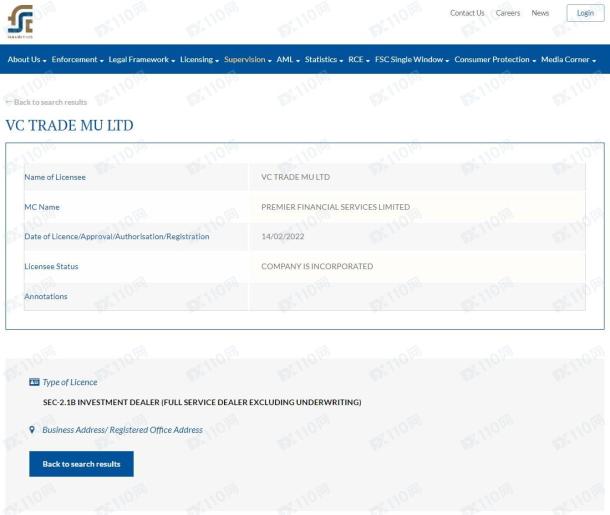The image size is (610, 515).
Task: Select the Licensee Status label
Action: 51,266
